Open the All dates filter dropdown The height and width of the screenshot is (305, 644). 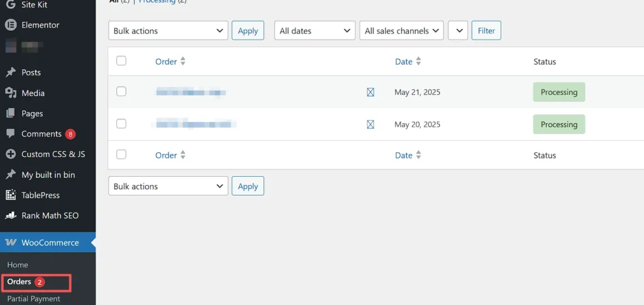click(314, 31)
